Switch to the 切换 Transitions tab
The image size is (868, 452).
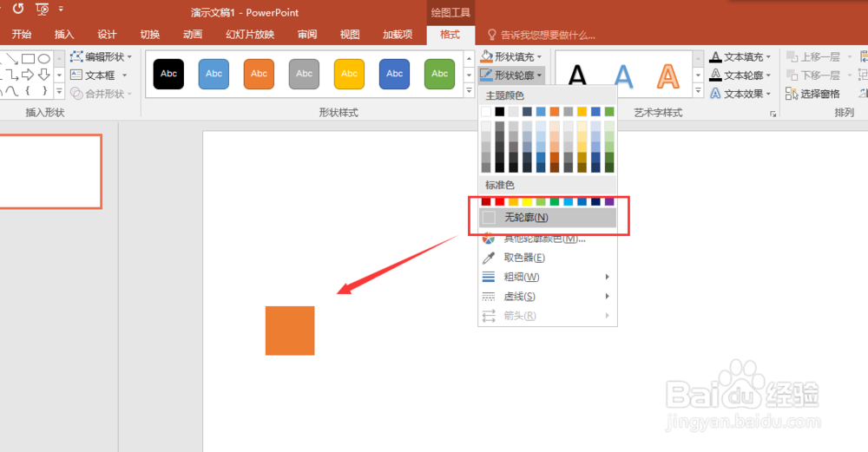point(150,35)
